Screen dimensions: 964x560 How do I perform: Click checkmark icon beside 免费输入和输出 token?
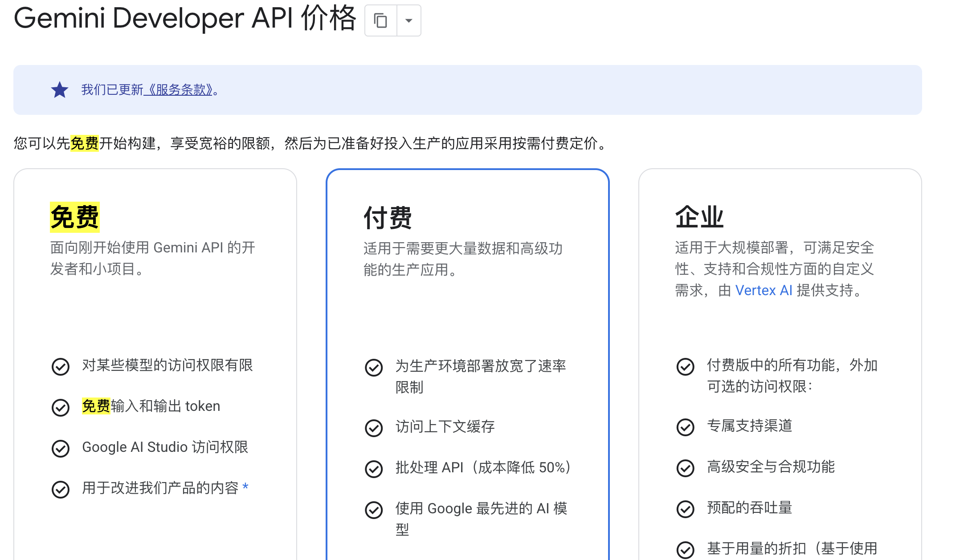tap(61, 407)
